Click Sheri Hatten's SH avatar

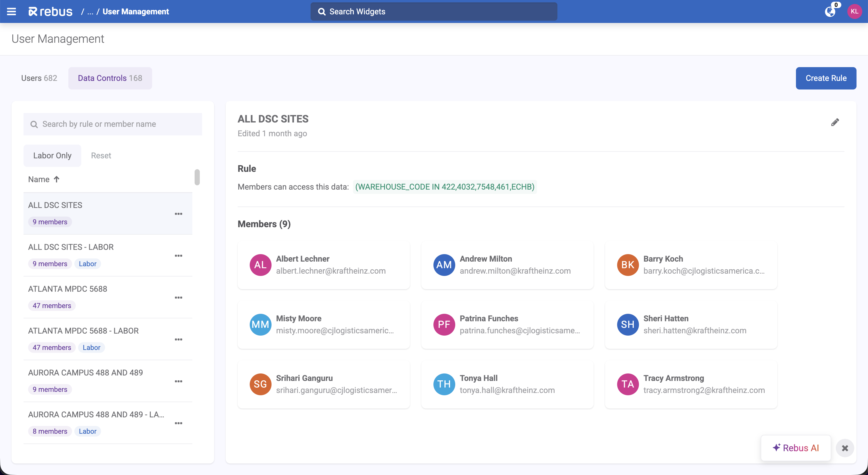point(628,324)
